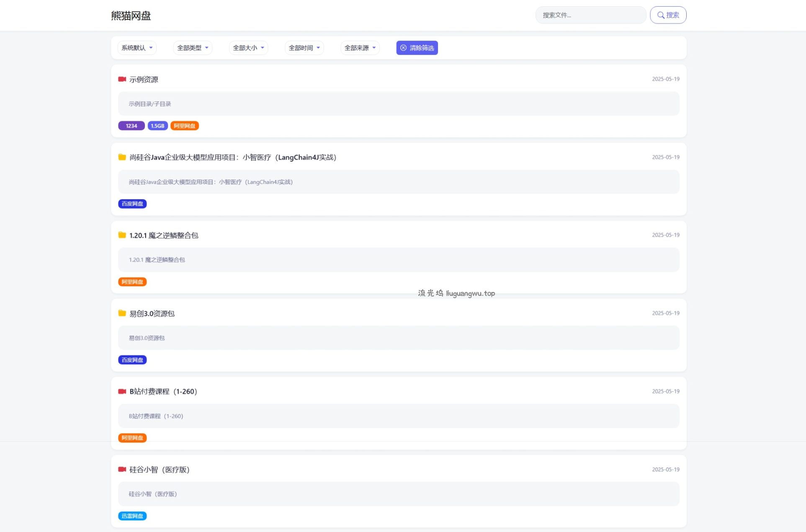
Task: Open the 系统默认 sorting dropdown
Action: [x=137, y=48]
